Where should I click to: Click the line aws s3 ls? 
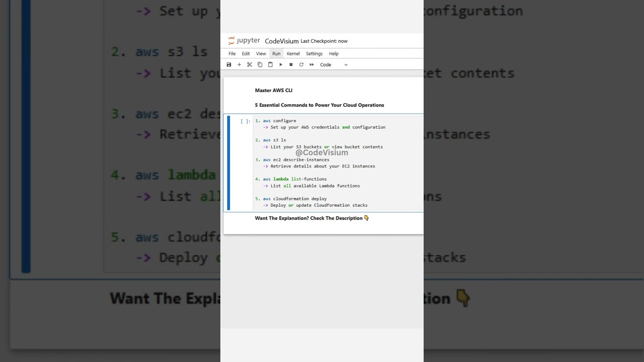click(x=271, y=140)
